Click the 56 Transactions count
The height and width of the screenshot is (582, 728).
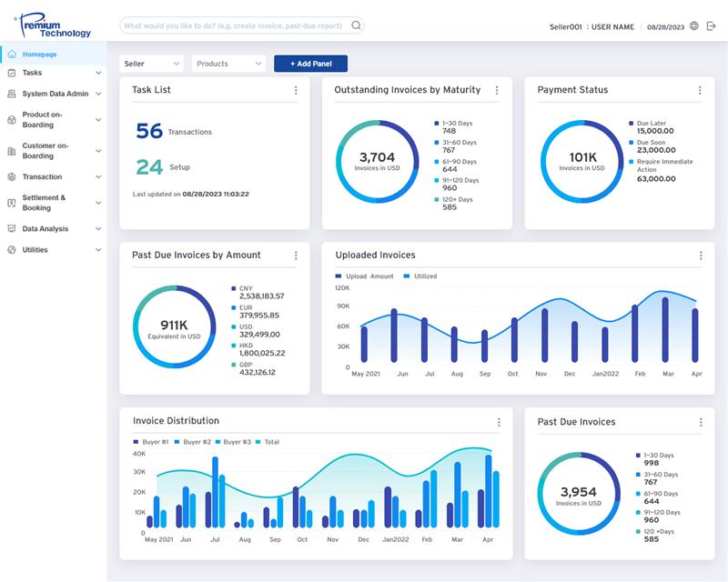tap(174, 131)
